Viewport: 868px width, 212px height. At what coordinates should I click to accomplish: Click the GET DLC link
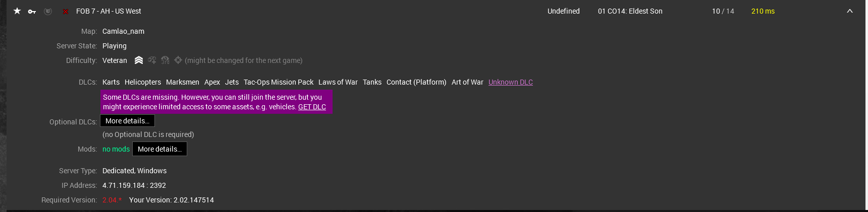tap(312, 107)
